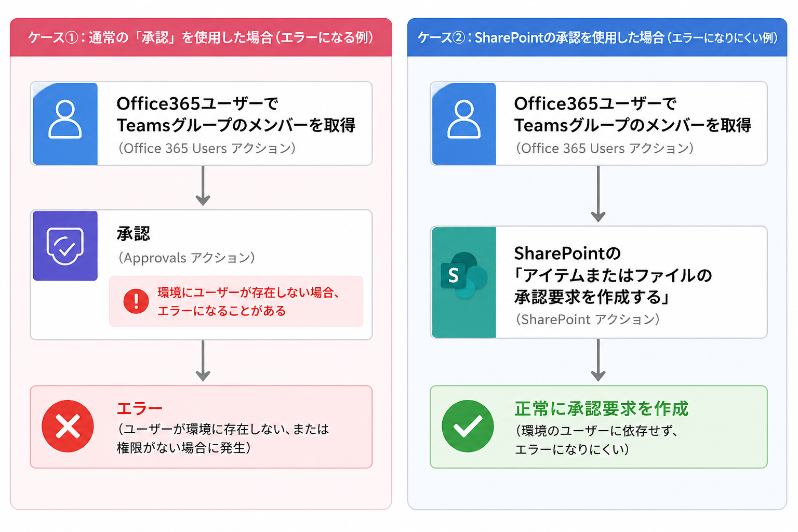Click the red 'エラー' heading
798x532 pixels.
tap(139, 409)
